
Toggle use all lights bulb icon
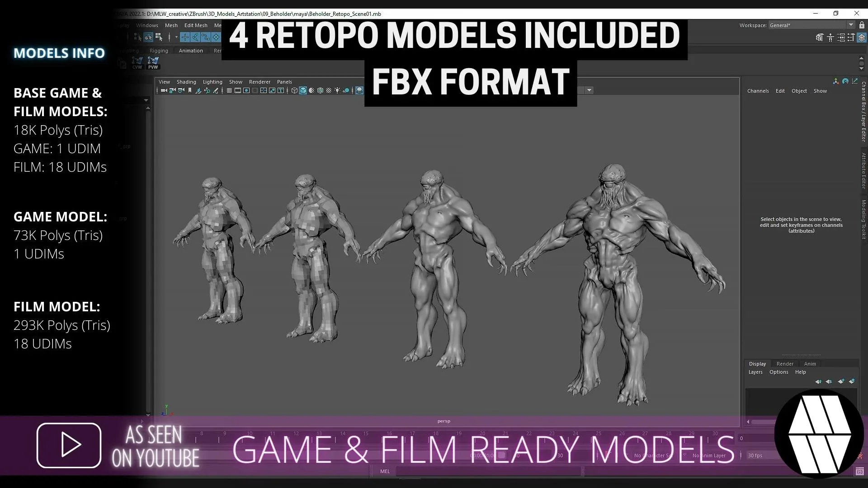337,91
